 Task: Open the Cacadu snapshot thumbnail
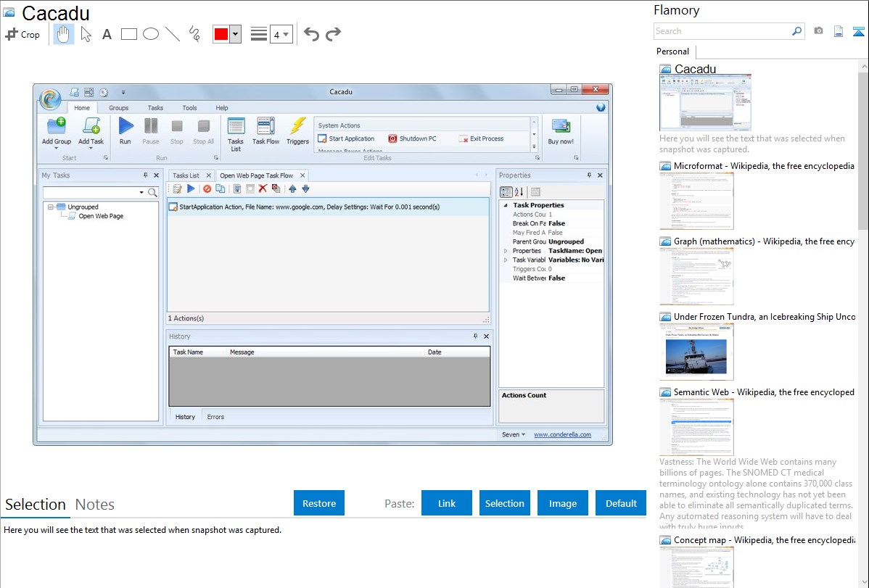pos(705,102)
